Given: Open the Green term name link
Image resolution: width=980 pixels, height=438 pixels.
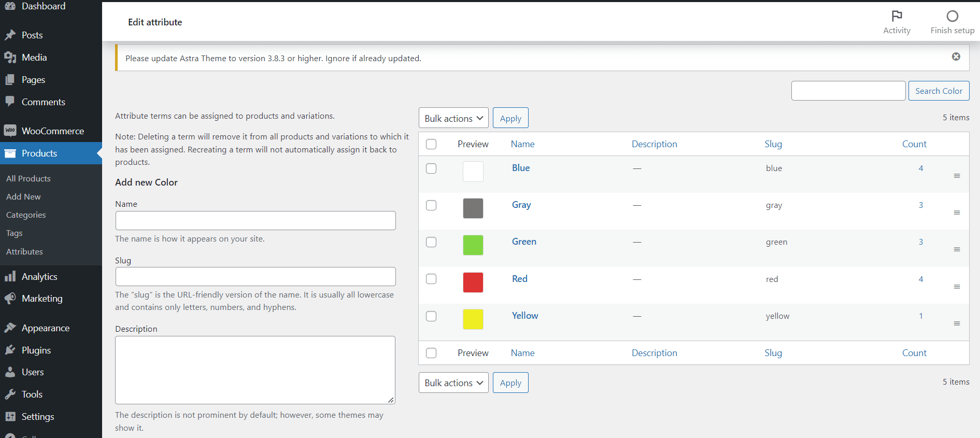Looking at the screenshot, I should coord(524,242).
